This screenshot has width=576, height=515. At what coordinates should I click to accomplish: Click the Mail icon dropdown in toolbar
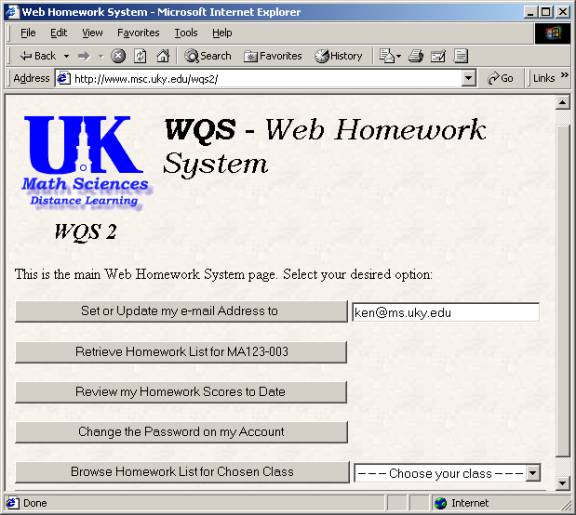(x=390, y=56)
